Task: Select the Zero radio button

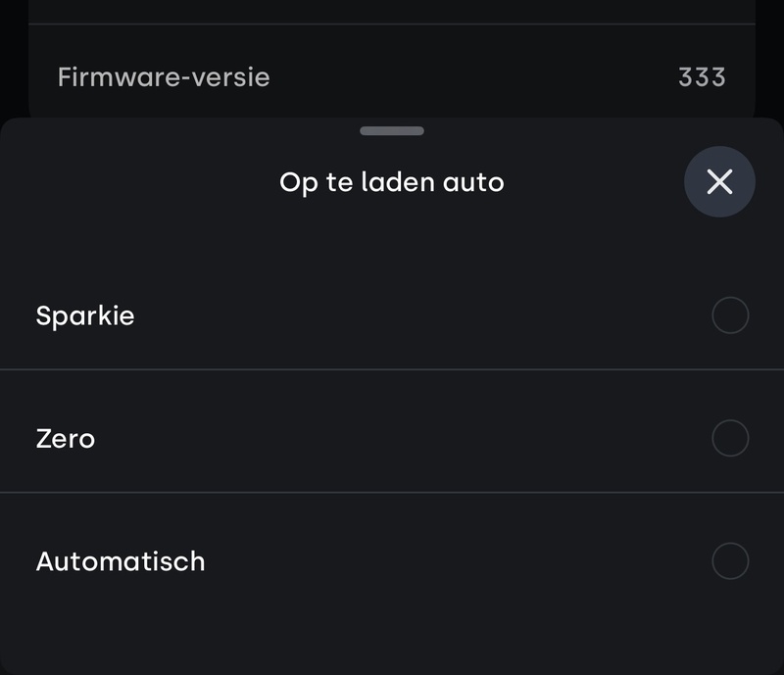Action: tap(730, 438)
